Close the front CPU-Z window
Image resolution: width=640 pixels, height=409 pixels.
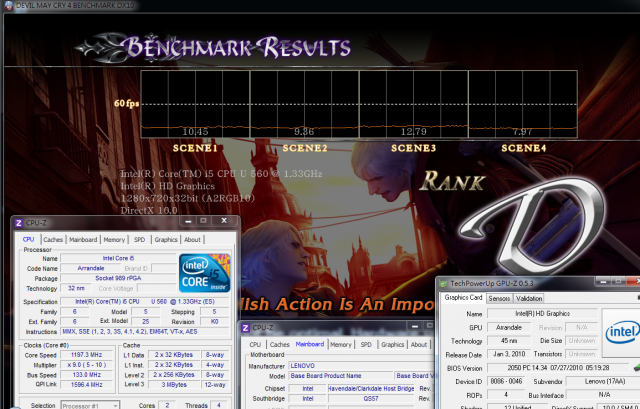click(x=224, y=221)
